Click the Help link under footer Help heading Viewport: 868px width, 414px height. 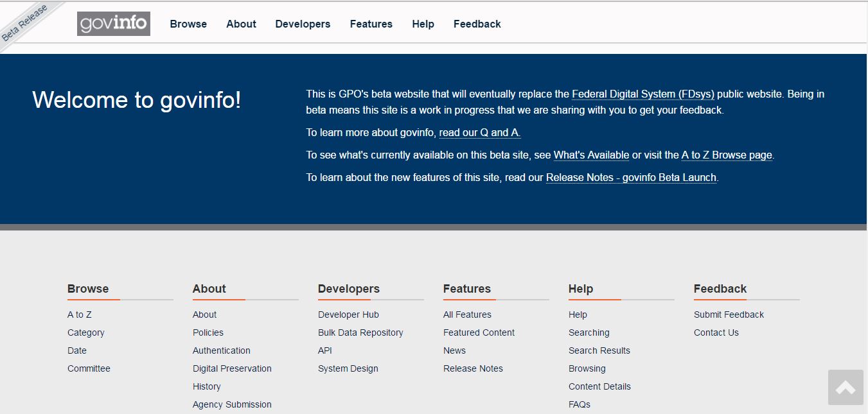pos(578,315)
